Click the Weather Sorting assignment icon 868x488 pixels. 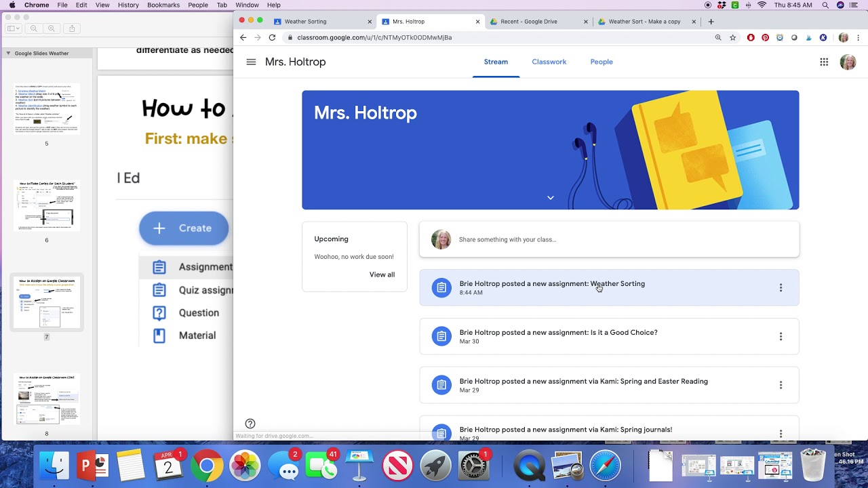click(441, 287)
